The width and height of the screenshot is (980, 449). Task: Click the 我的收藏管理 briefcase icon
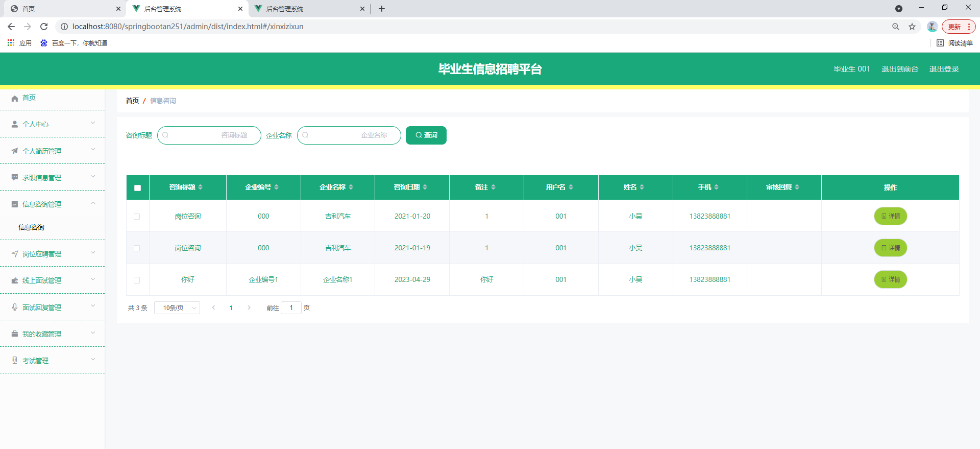[x=15, y=334]
